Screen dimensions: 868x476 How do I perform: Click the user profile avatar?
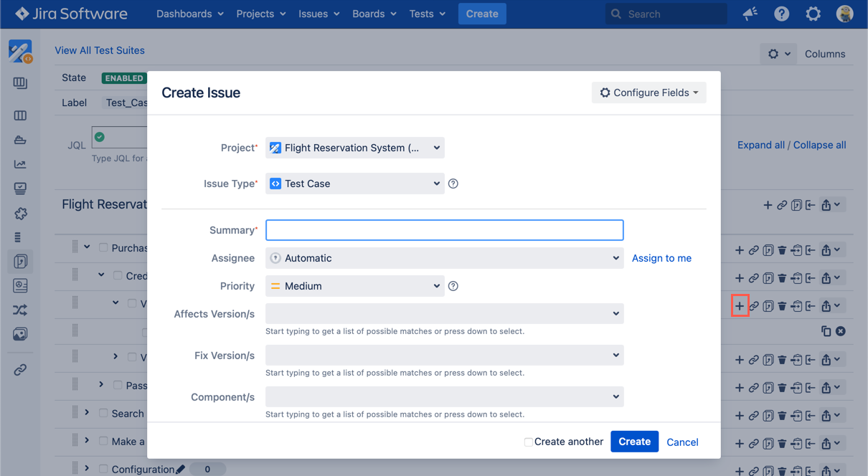[844, 14]
